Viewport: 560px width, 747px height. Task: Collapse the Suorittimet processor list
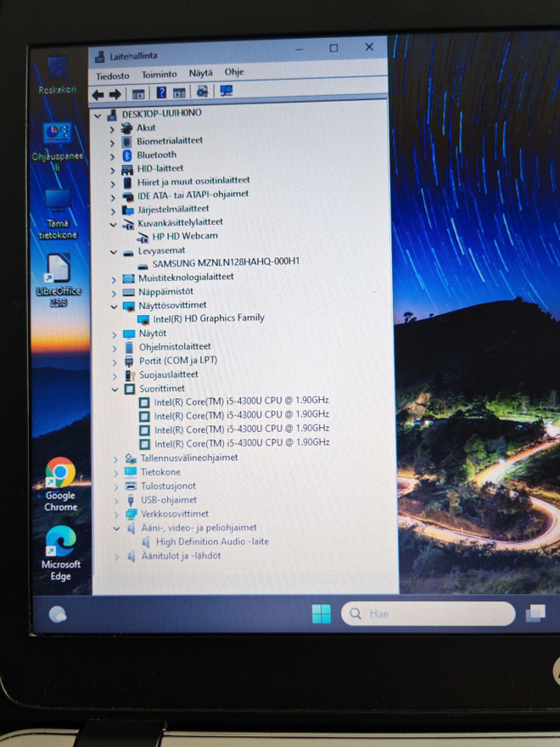click(115, 390)
